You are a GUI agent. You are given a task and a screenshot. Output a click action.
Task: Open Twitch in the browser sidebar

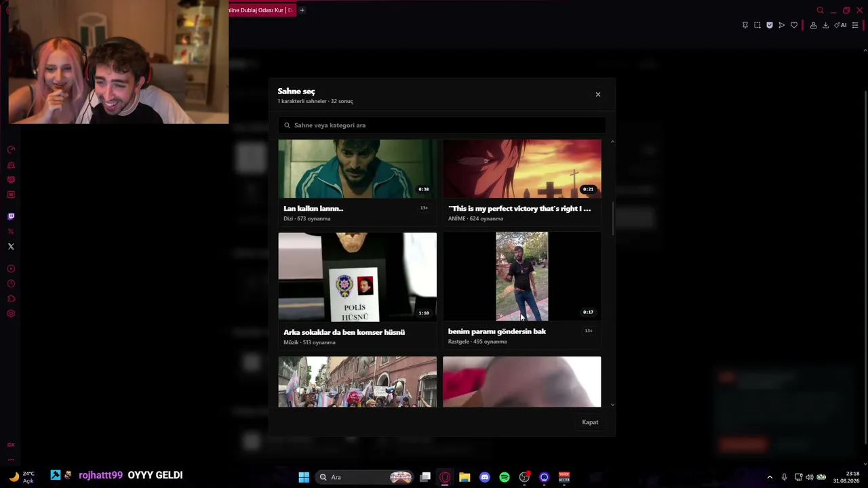11,216
